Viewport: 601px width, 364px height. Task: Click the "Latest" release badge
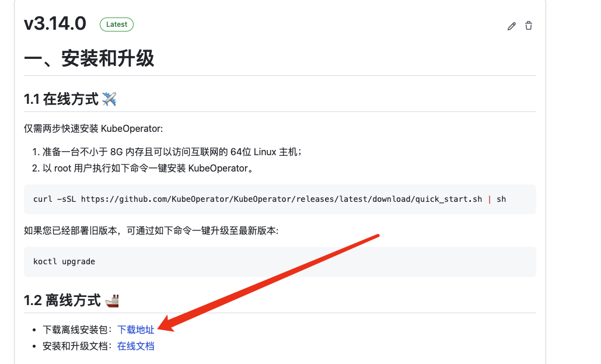[116, 24]
